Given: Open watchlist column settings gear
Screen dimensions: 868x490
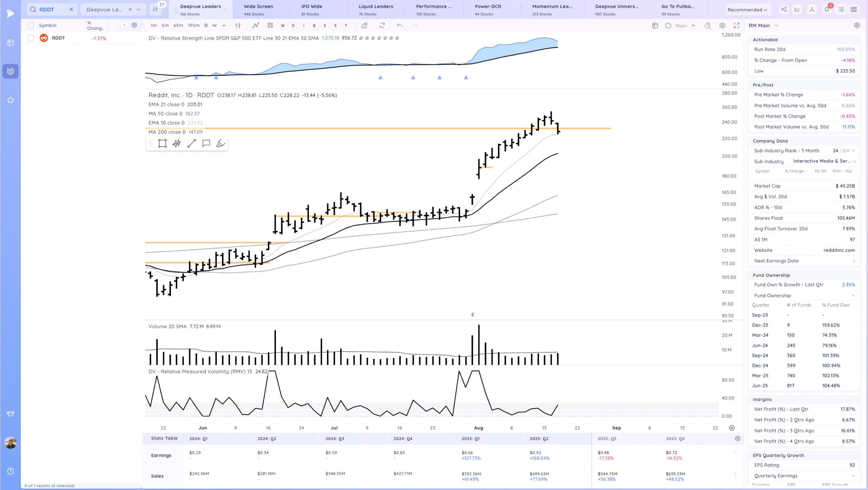Looking at the screenshot, I should [x=134, y=25].
